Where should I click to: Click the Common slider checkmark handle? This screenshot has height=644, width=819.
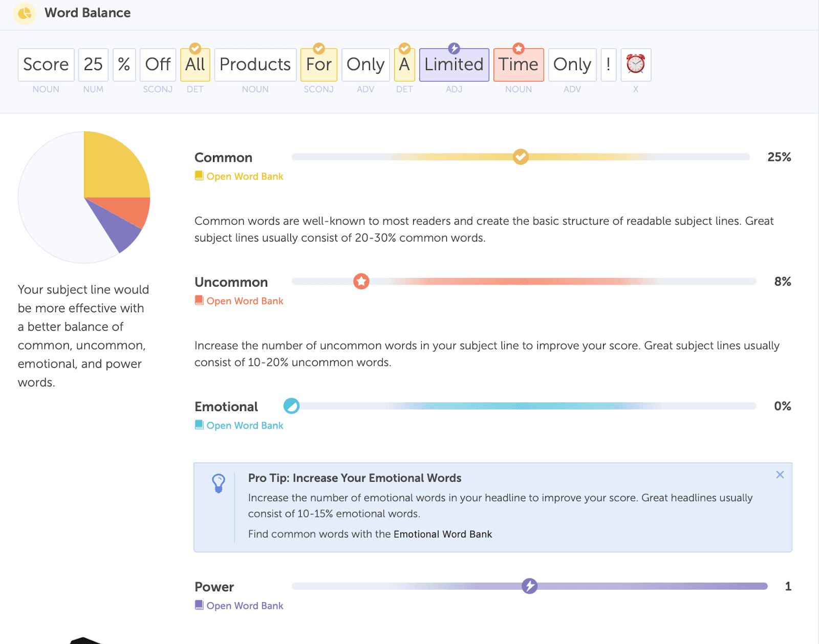tap(521, 157)
